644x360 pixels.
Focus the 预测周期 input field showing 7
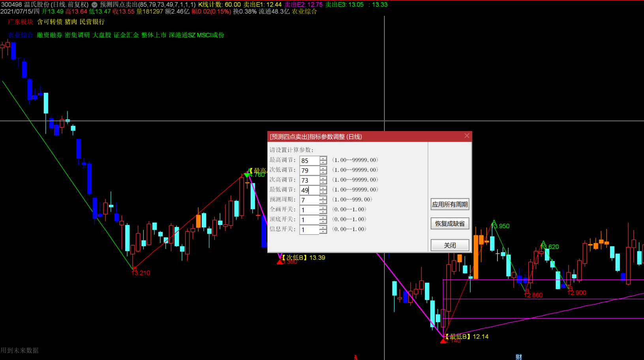point(310,200)
